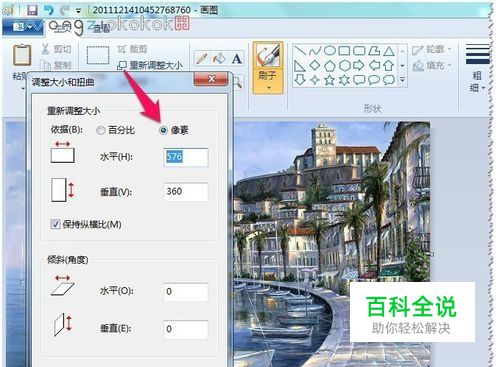Select the Brushes (刷子) tool icon
500x367 pixels.
268,55
